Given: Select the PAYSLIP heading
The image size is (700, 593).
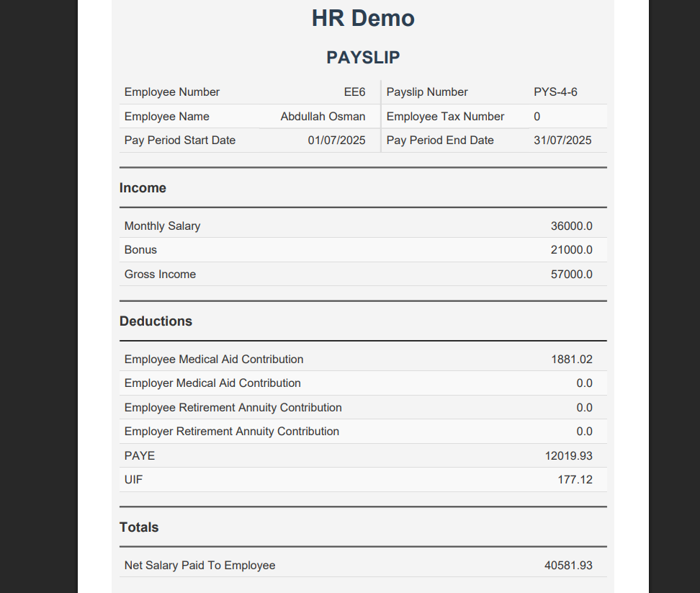Looking at the screenshot, I should pyautogui.click(x=363, y=57).
